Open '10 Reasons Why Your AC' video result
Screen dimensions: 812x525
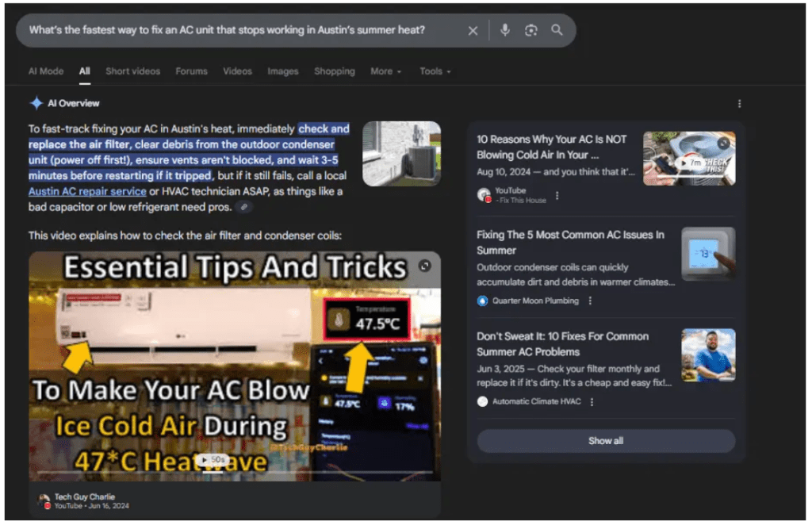pyautogui.click(x=552, y=147)
